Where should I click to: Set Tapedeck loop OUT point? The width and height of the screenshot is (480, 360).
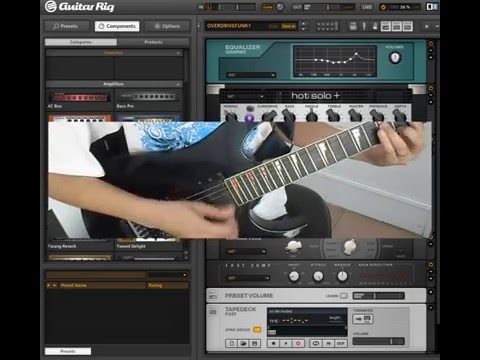click(341, 343)
